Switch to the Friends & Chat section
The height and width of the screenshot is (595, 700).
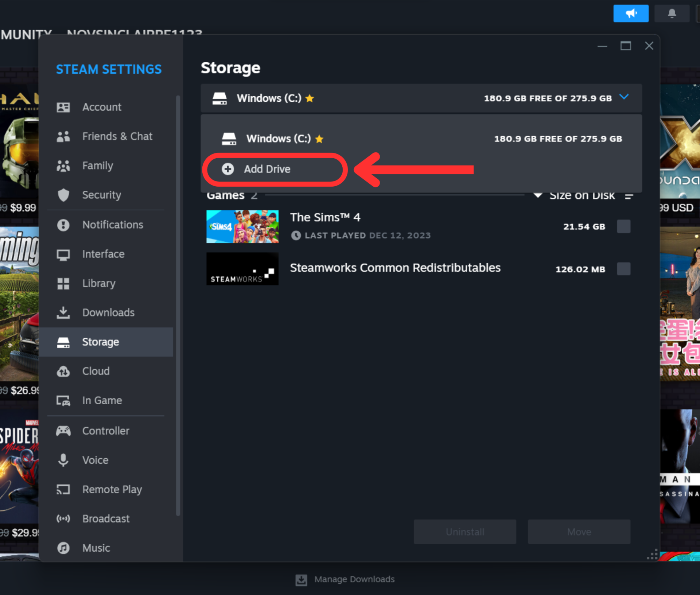(117, 136)
